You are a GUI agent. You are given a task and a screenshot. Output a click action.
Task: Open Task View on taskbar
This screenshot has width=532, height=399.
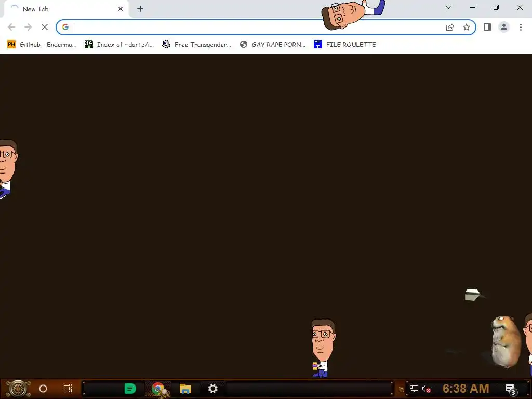click(x=68, y=389)
